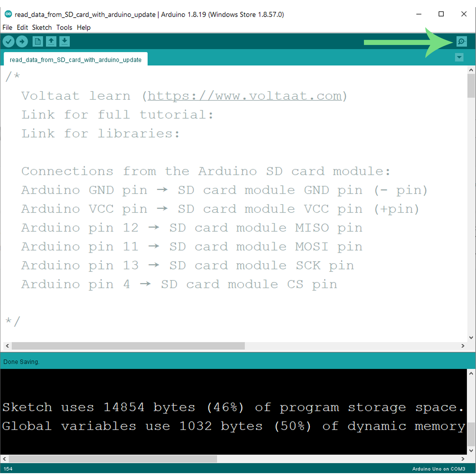Click the 'Link for libraries:' comment line

point(100,134)
